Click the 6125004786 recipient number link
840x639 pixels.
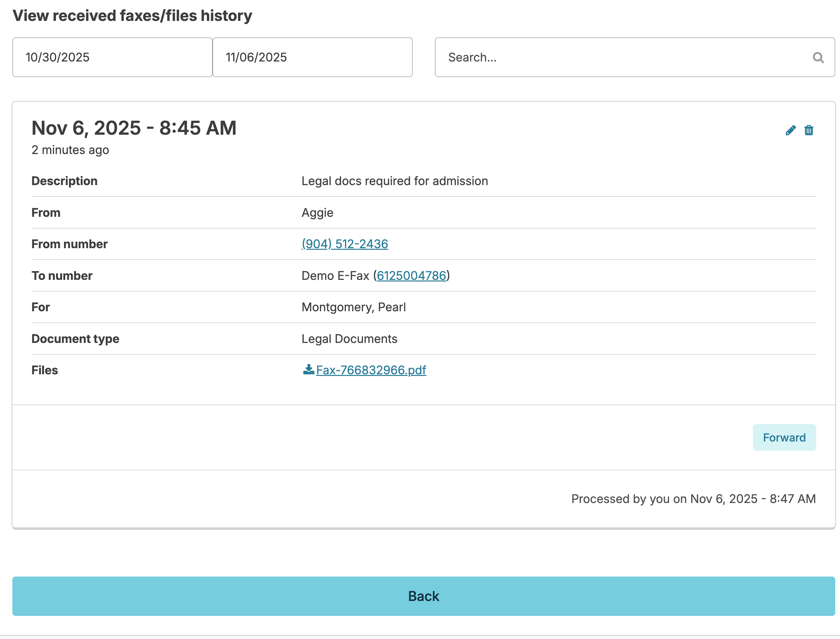(411, 275)
